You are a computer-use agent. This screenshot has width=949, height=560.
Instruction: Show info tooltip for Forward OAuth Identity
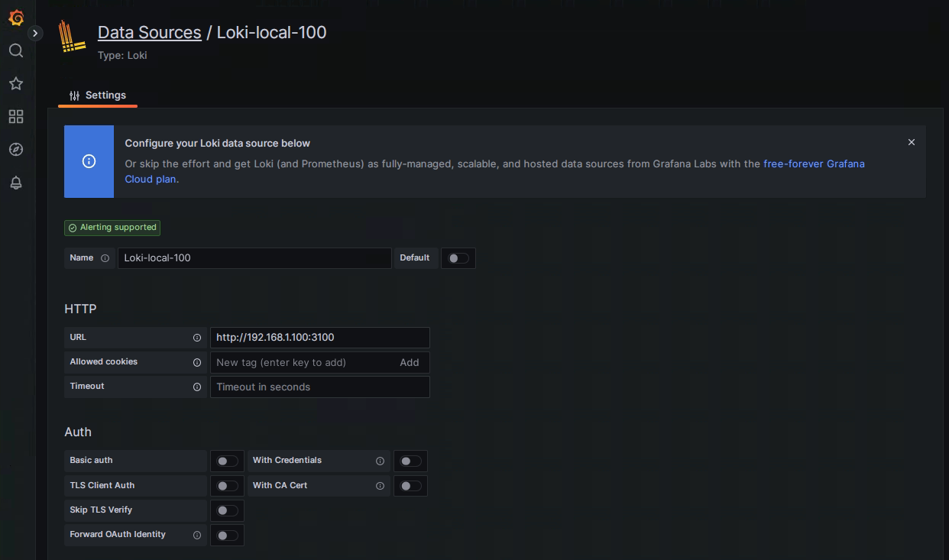(197, 535)
